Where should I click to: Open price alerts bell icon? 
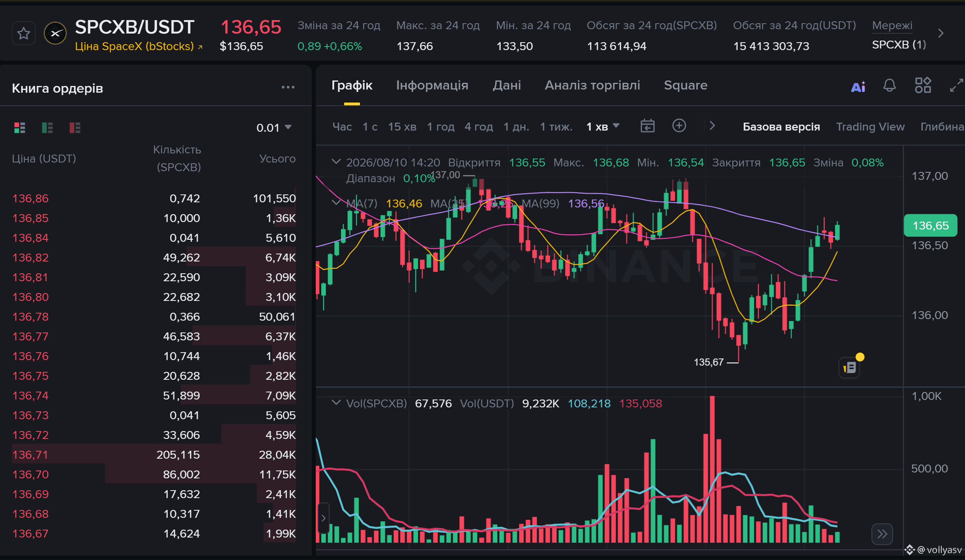click(890, 85)
